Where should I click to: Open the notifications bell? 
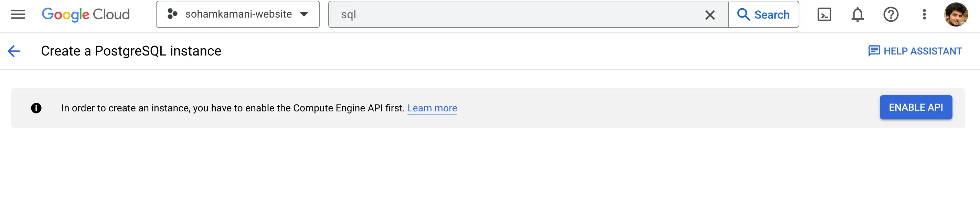point(857,14)
